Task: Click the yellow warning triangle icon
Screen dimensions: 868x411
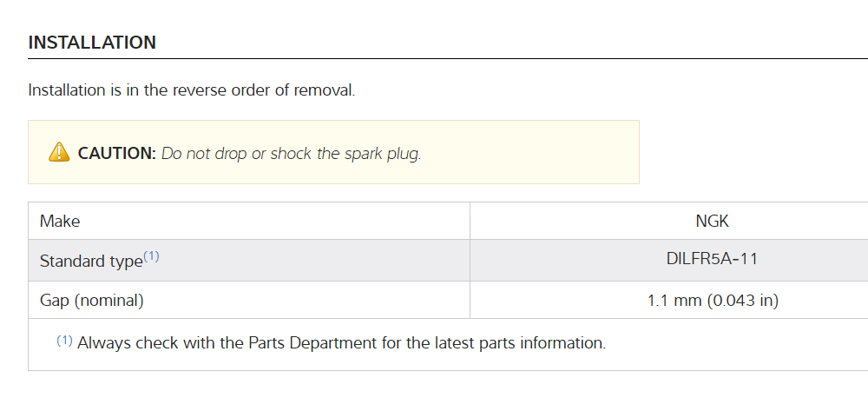Action: pos(58,152)
